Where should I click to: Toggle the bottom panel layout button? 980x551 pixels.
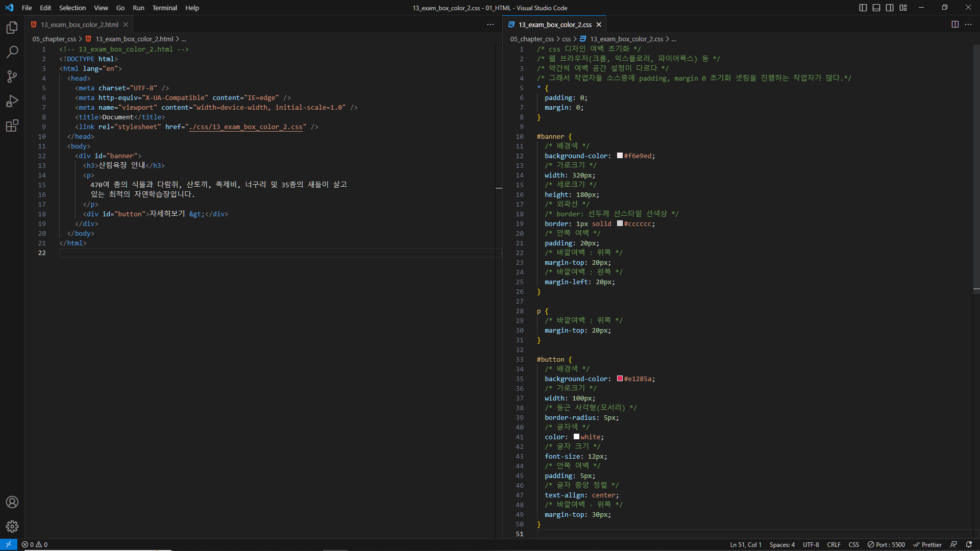click(876, 8)
